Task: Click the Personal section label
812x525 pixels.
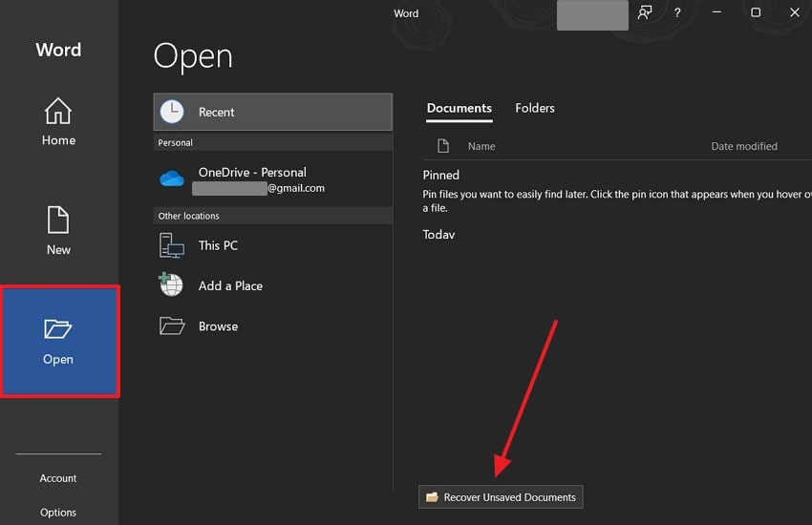Action: click(x=175, y=143)
